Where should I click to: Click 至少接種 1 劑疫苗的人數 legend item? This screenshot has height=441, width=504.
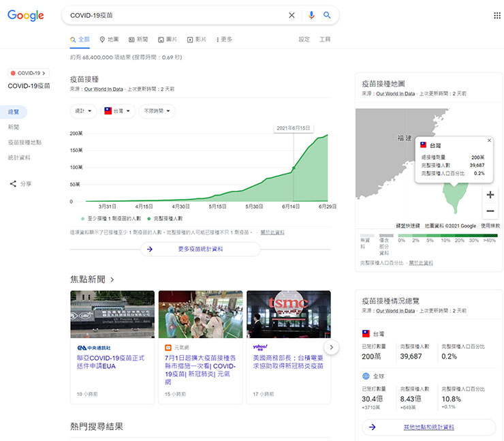[x=111, y=218]
